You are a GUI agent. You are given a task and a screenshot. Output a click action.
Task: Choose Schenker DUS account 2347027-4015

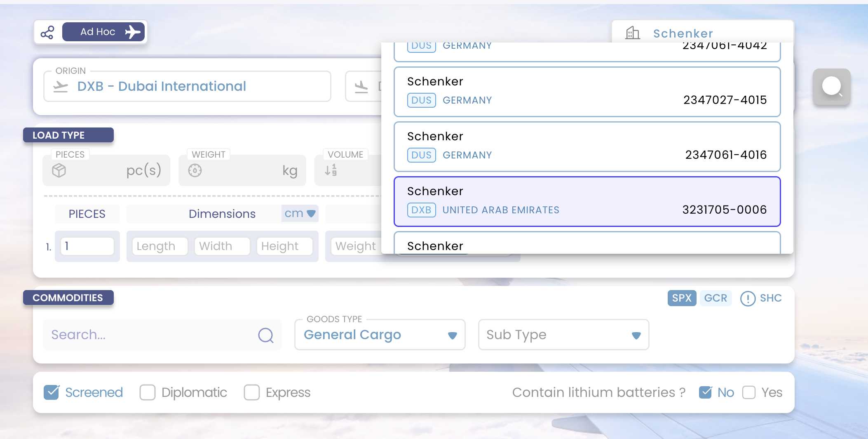(587, 92)
